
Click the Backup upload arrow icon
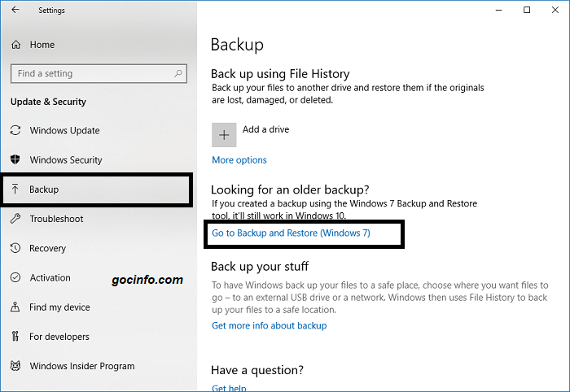15,189
